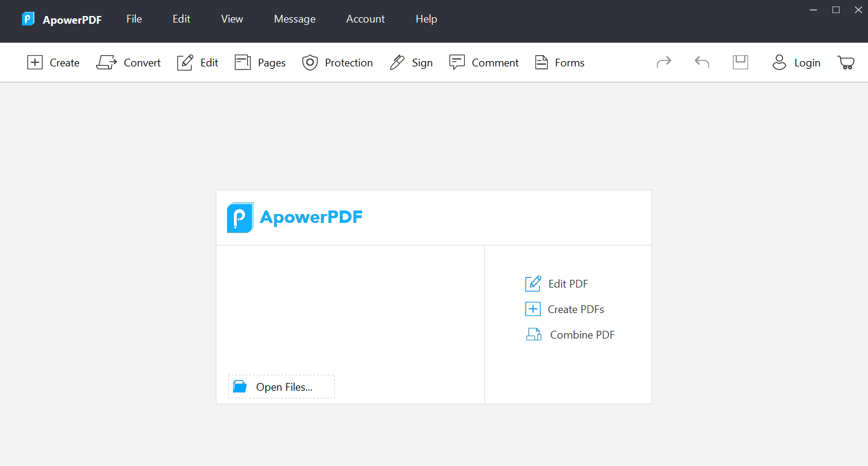Viewport: 868px width, 466px height.
Task: Click the undo arrow icon
Action: 702,62
